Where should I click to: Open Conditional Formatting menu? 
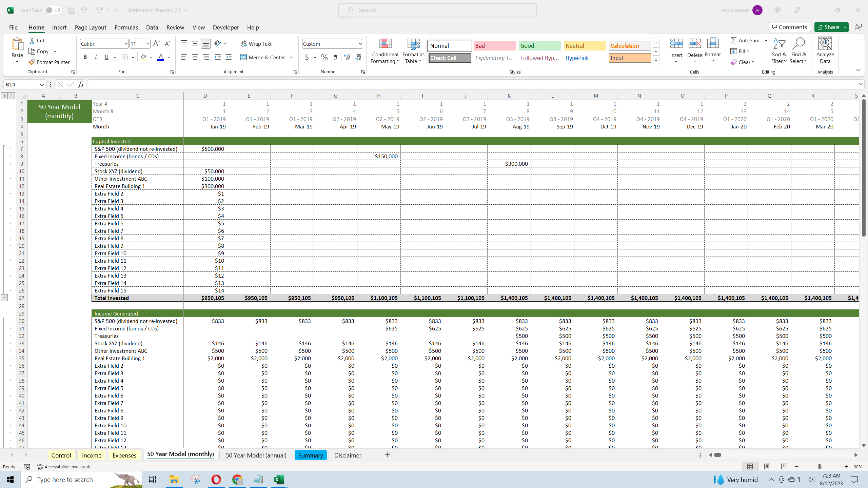[385, 51]
